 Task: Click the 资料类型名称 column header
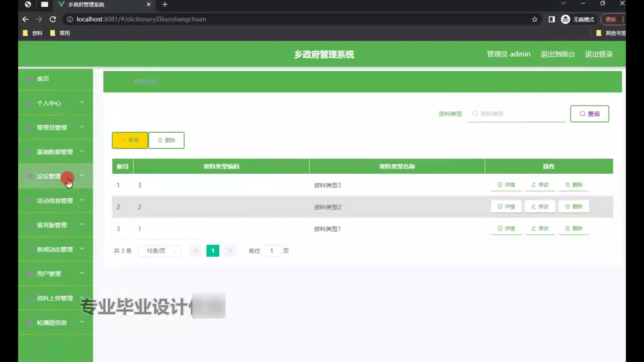tap(397, 166)
